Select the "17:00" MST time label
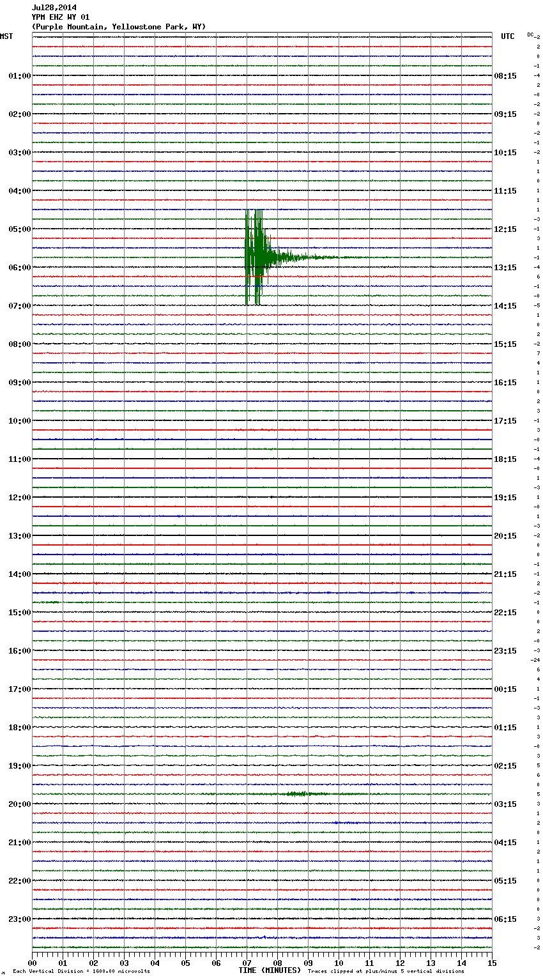 pyautogui.click(x=20, y=689)
